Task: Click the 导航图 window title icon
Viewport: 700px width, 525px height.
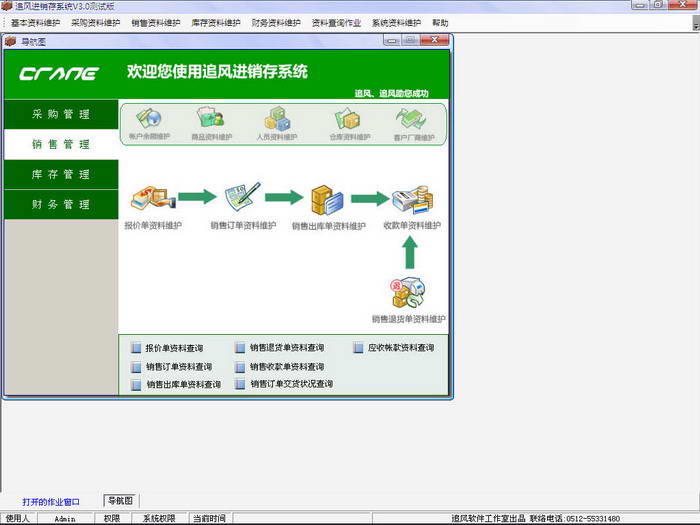Action: (10, 42)
